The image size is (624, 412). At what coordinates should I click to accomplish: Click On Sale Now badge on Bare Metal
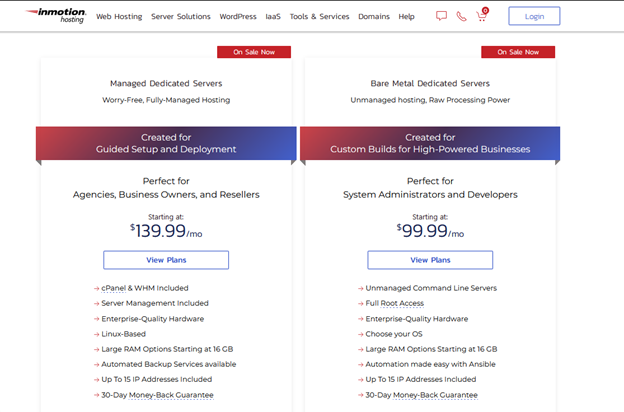518,52
